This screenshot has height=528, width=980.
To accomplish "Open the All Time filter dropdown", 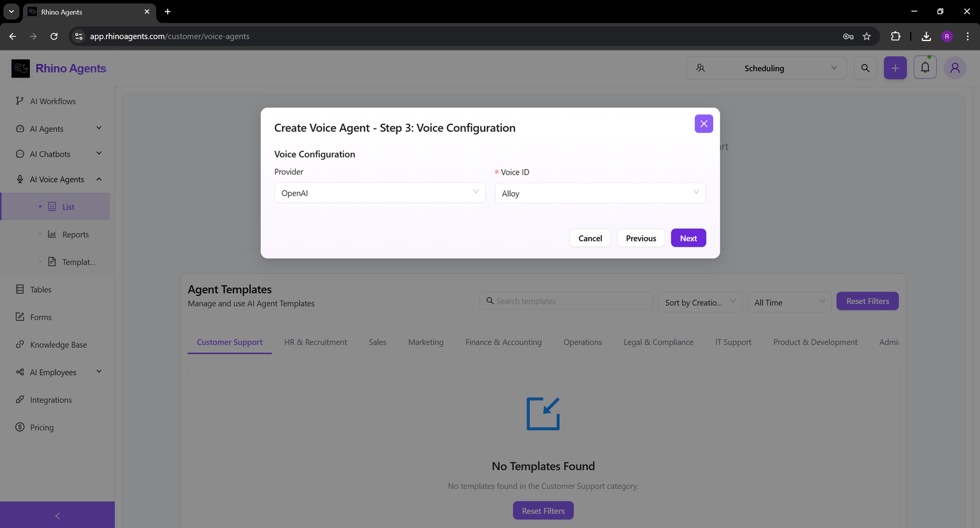I will [789, 302].
